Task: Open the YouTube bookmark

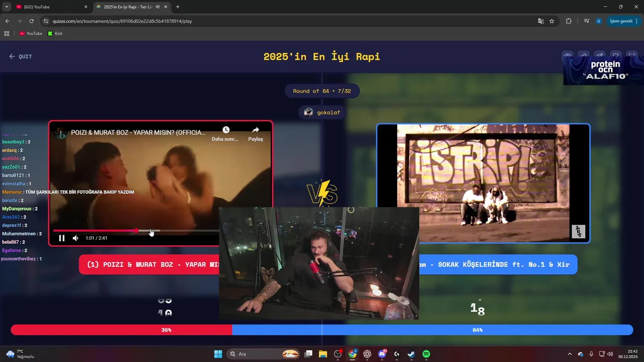Action: [x=31, y=34]
